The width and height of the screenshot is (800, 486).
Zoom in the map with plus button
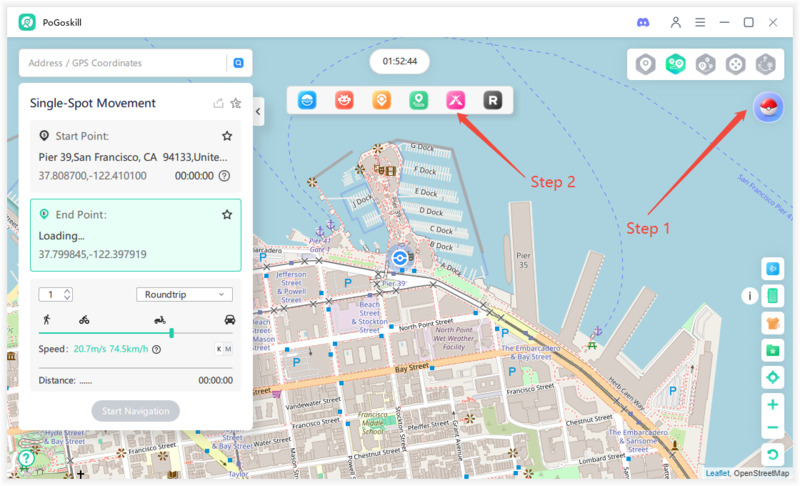point(772,405)
